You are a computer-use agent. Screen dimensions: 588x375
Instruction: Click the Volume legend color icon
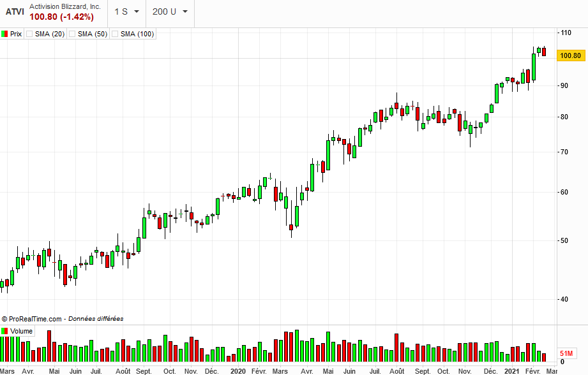tap(5, 331)
